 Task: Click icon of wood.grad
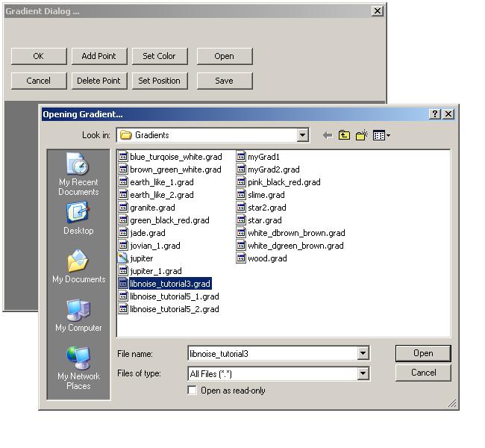pyautogui.click(x=241, y=258)
